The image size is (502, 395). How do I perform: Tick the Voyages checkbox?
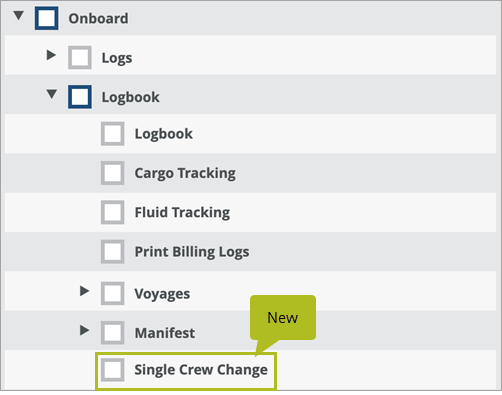click(x=113, y=294)
